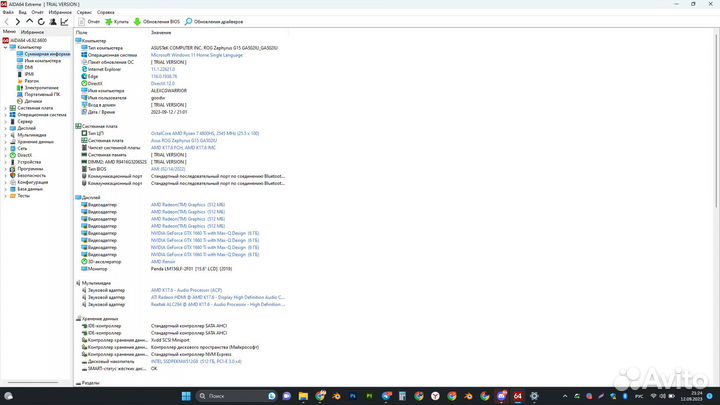Open the Windows Start button
Viewport: 720px width, 405px height.
point(186,396)
